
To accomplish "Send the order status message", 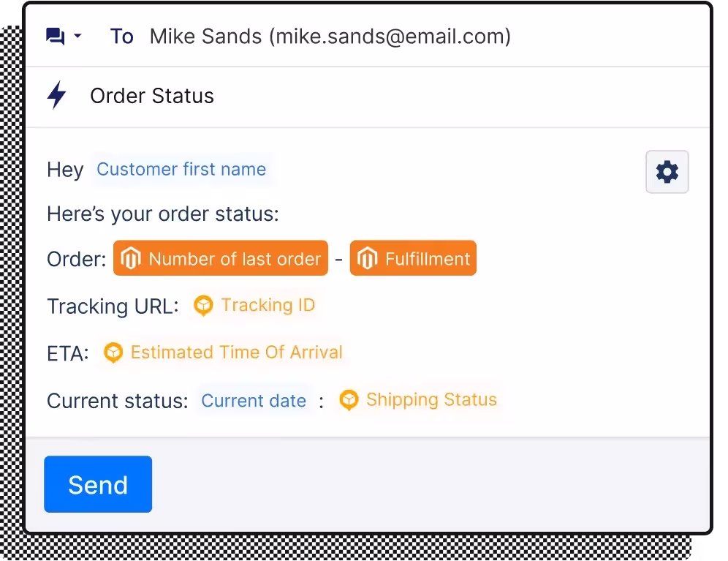I will click(x=98, y=484).
